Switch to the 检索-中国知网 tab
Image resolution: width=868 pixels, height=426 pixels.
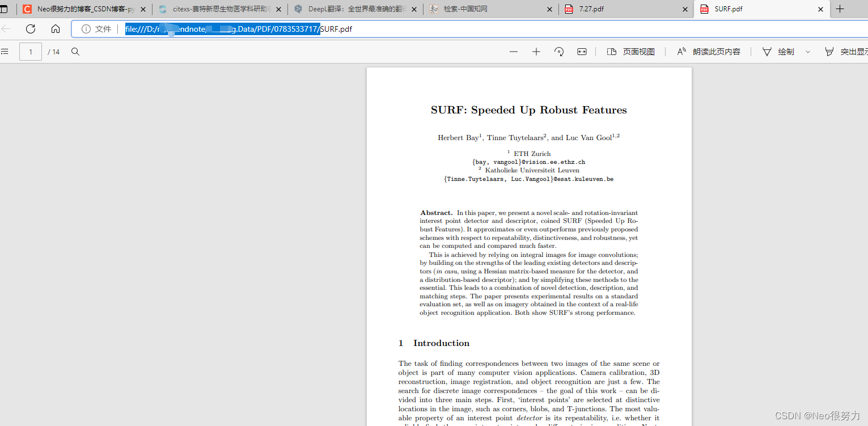(x=491, y=9)
